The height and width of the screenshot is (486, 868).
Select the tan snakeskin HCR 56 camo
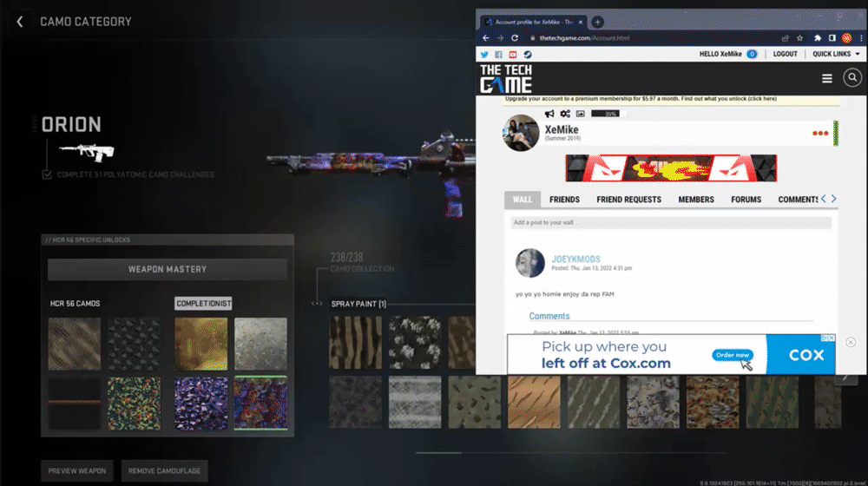pos(74,344)
